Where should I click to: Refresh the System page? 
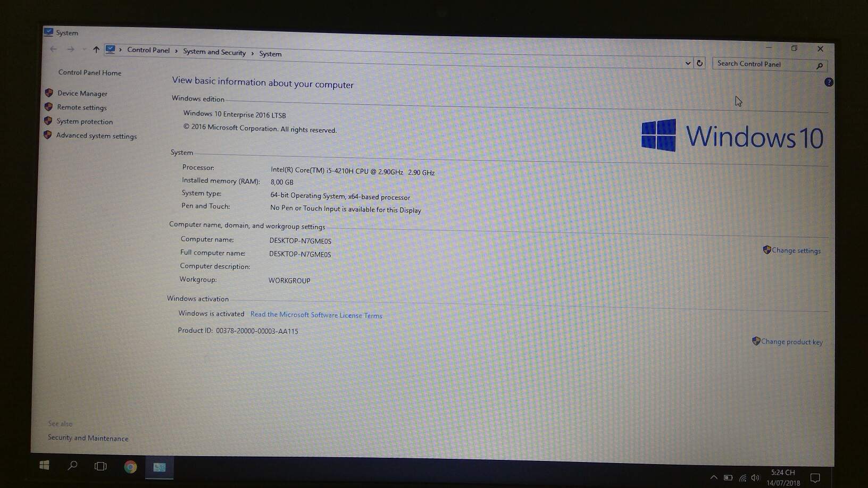click(x=700, y=63)
